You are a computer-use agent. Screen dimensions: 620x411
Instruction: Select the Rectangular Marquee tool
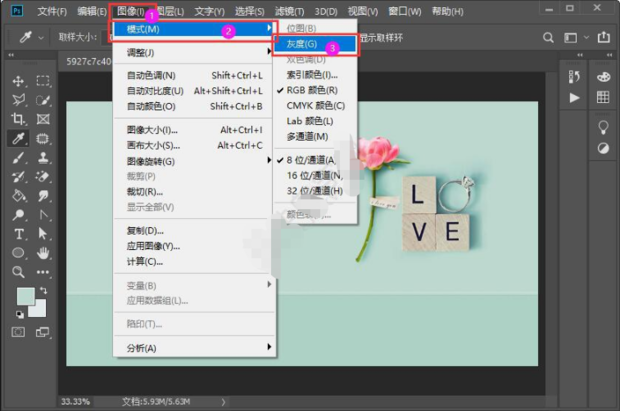pos(43,81)
